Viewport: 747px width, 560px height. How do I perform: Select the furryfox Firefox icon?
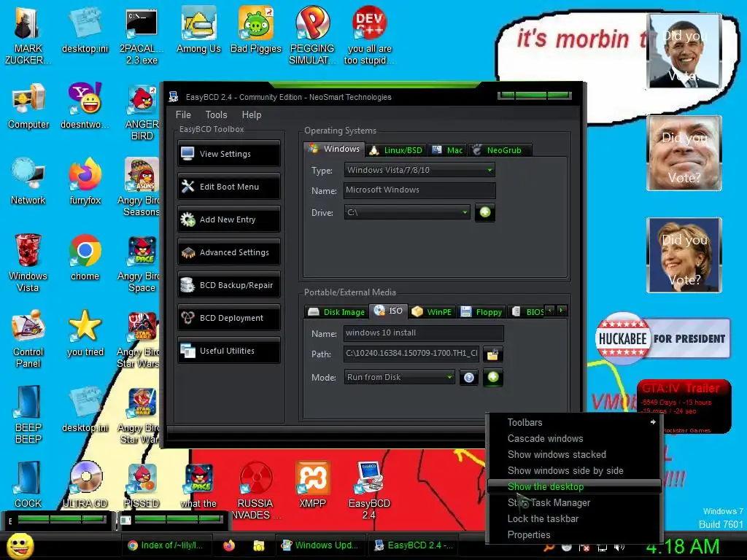[x=85, y=182]
